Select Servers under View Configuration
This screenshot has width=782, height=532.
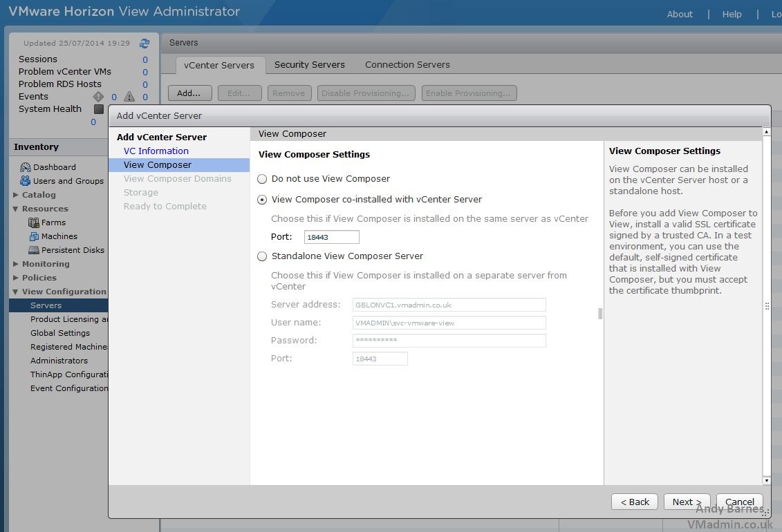[x=58, y=305]
